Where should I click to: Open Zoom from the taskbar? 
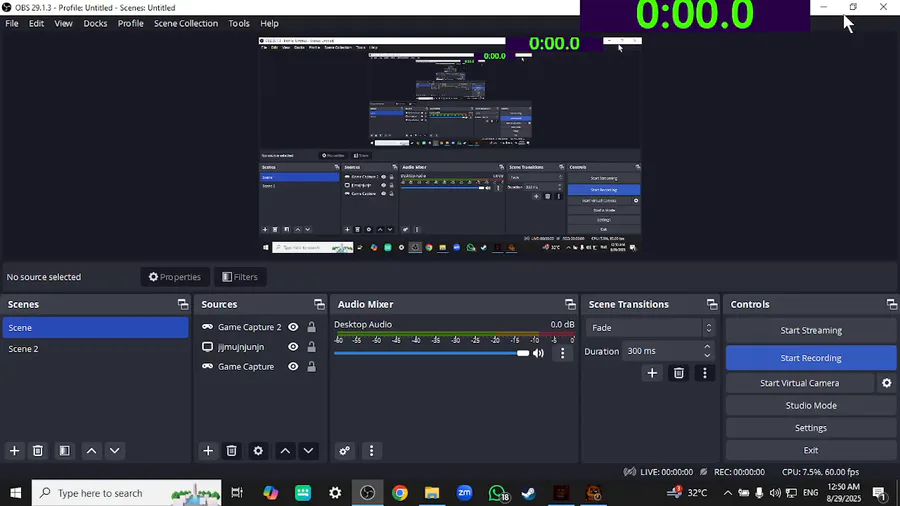[464, 493]
